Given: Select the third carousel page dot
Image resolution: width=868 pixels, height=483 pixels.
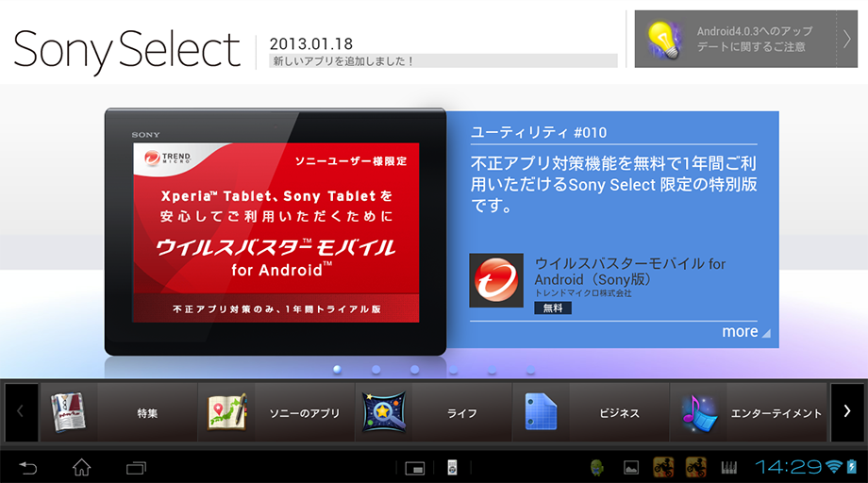Looking at the screenshot, I should pos(414,370).
